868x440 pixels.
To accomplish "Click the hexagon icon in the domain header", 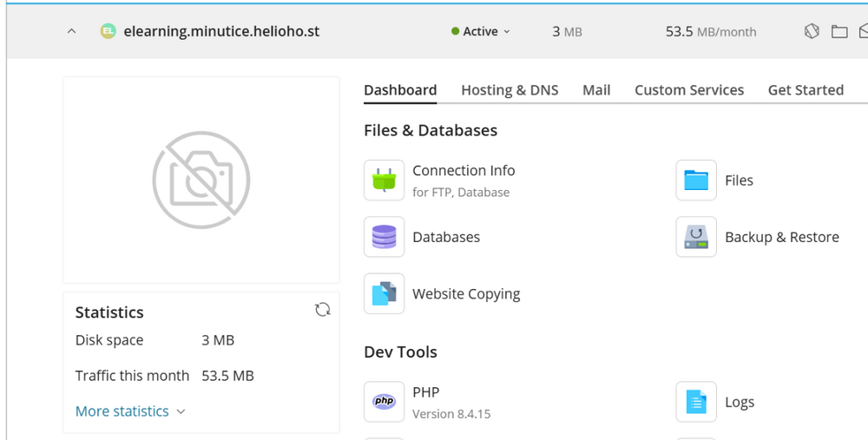I will (x=812, y=32).
